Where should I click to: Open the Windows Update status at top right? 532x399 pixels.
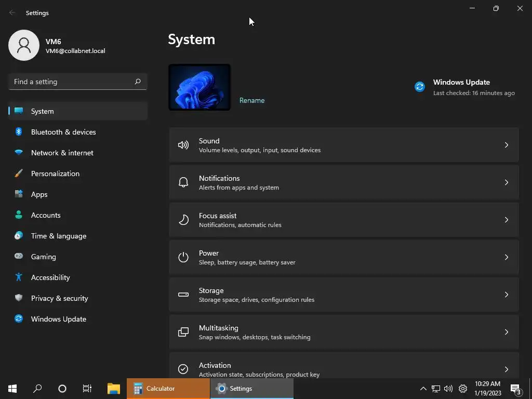[464, 87]
